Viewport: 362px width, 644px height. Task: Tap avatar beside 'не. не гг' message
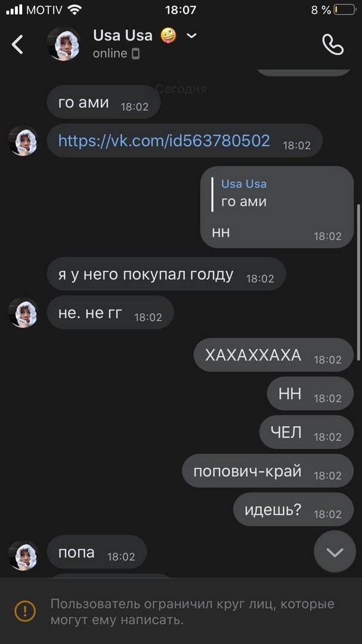[23, 312]
